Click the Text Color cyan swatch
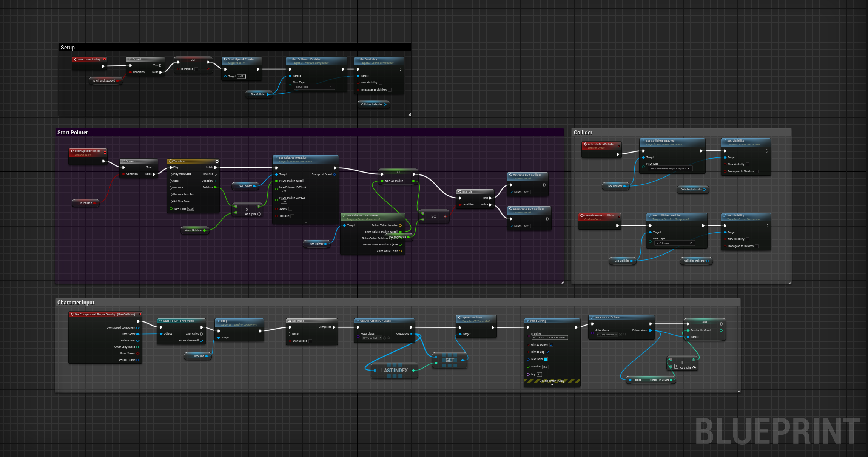 click(546, 359)
